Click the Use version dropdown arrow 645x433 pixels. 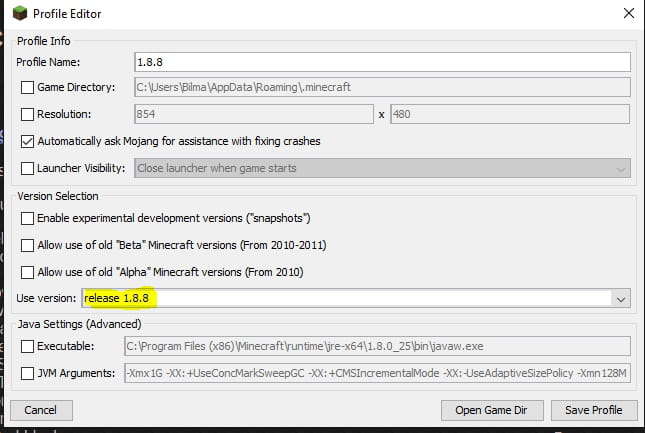pos(621,299)
